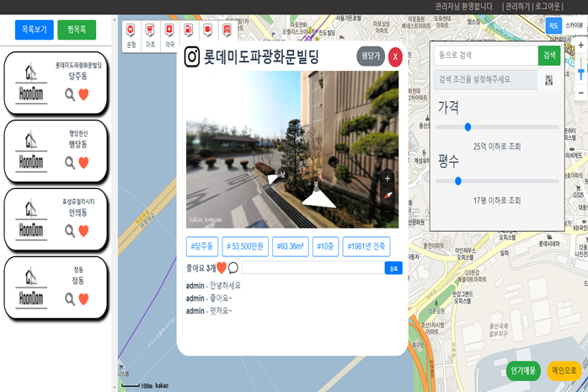Viewport: 588px width, 392px height.
Task: Switch map to 스카이뷰 view
Action: click(x=574, y=25)
